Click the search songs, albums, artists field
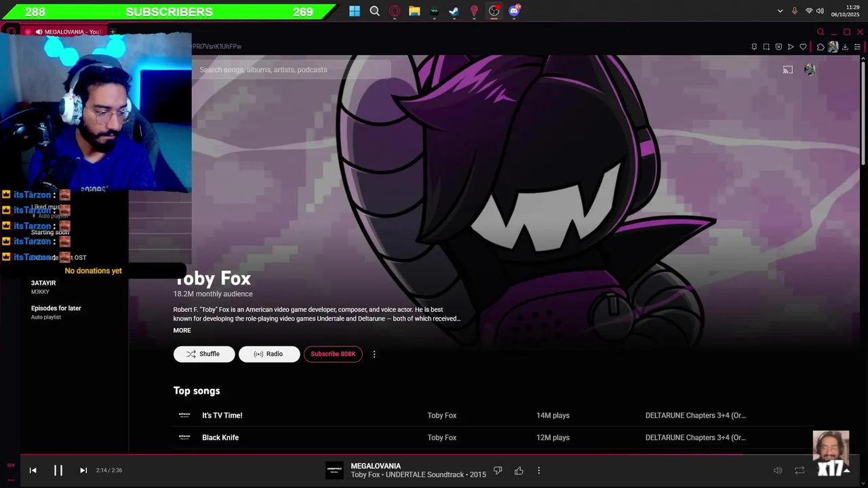 (292, 70)
